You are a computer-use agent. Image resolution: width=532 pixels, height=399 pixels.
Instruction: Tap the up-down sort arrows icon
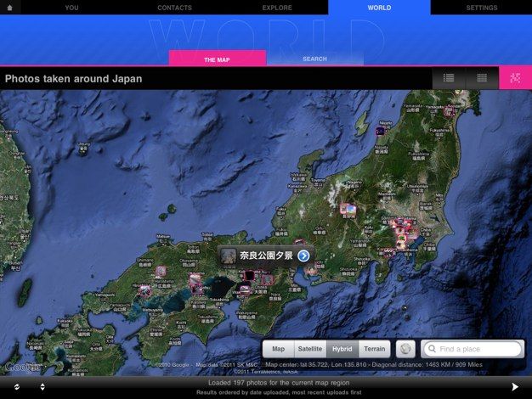42,387
